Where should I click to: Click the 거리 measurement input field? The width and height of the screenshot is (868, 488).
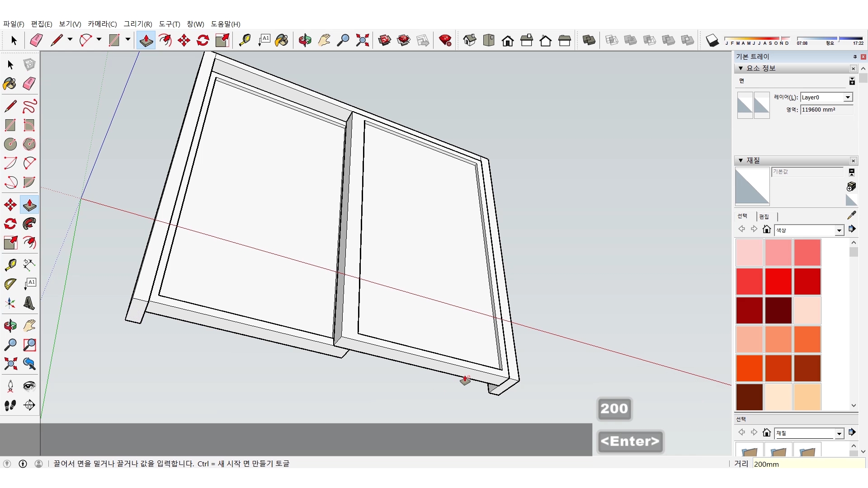[807, 464]
